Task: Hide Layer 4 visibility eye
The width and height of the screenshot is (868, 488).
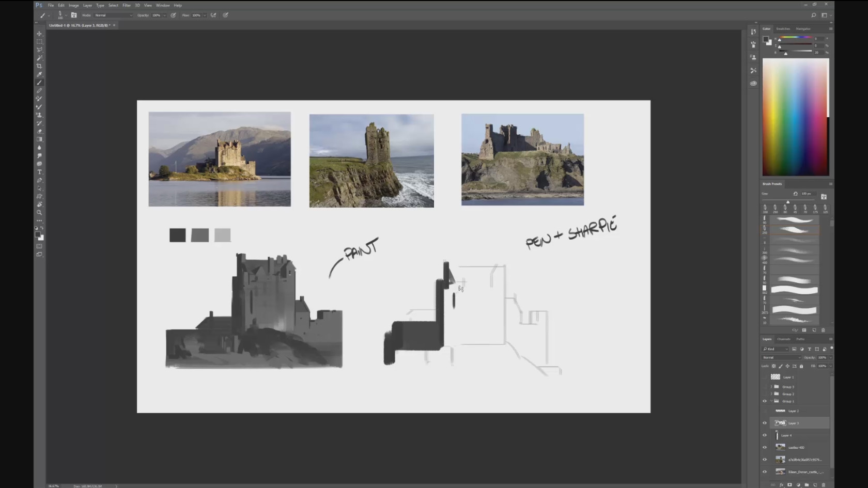Action: tap(765, 435)
